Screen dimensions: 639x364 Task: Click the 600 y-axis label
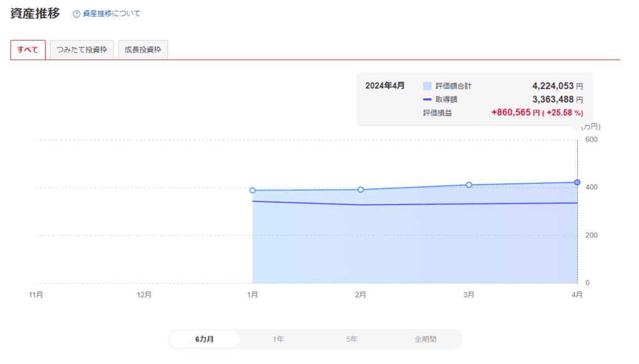click(x=592, y=139)
